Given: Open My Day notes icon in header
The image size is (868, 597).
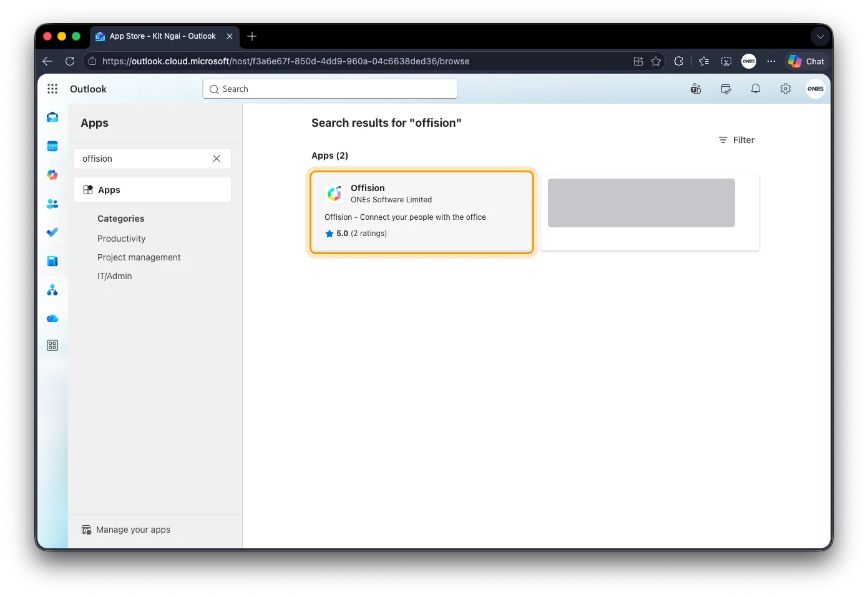Looking at the screenshot, I should tap(726, 89).
